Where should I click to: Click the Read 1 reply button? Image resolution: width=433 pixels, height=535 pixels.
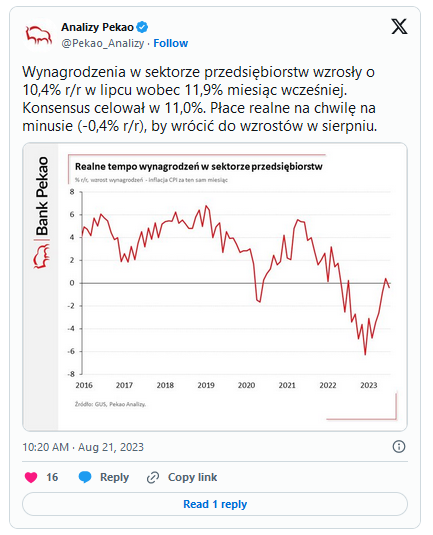tap(215, 504)
